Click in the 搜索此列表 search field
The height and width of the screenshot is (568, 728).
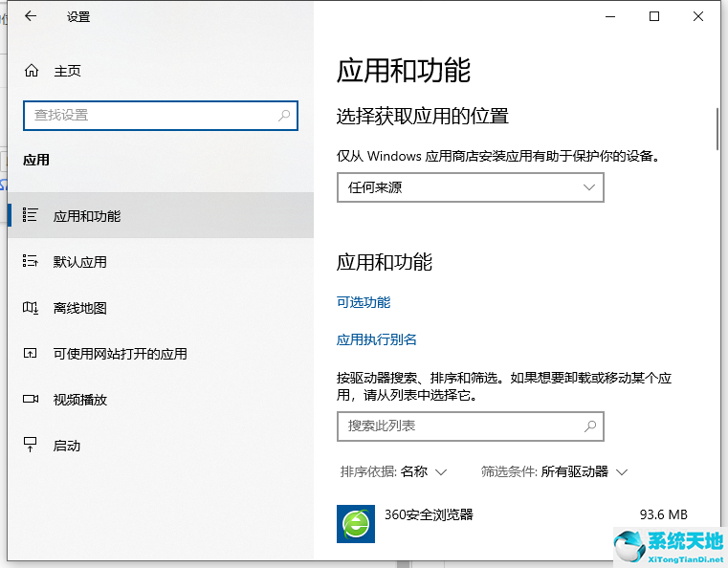point(471,426)
